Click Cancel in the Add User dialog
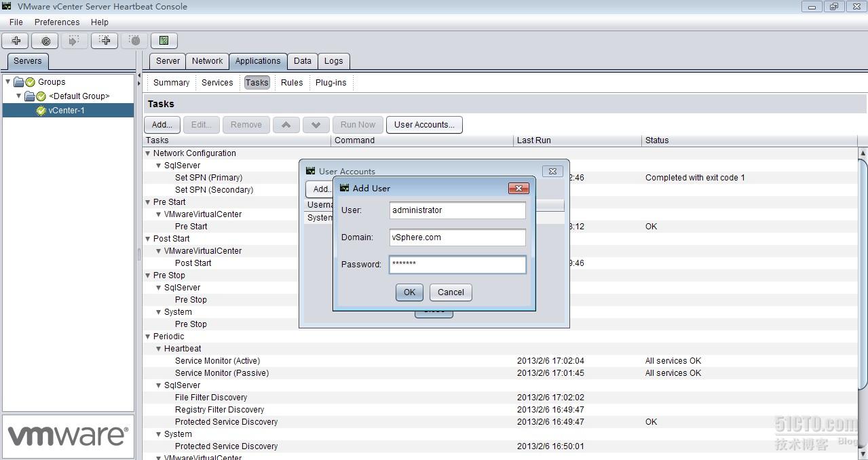Screen dimensions: 868x460 451,292
